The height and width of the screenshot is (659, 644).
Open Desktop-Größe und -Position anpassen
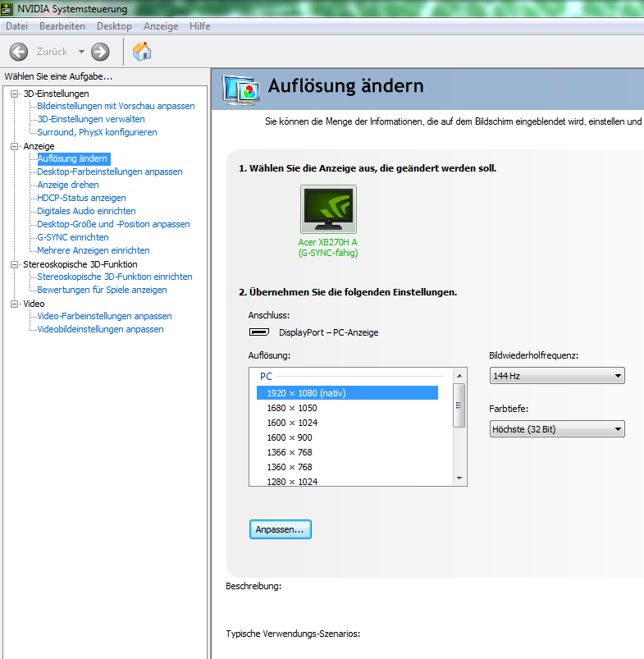click(113, 224)
